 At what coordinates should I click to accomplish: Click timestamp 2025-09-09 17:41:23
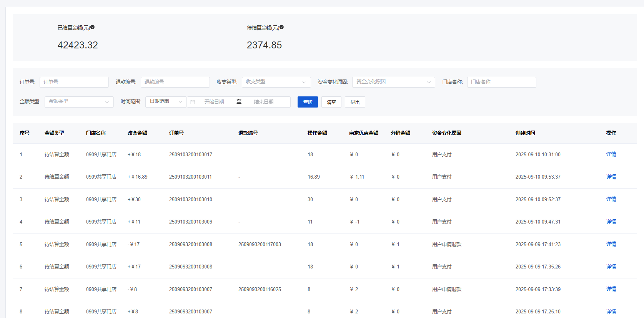[538, 244]
